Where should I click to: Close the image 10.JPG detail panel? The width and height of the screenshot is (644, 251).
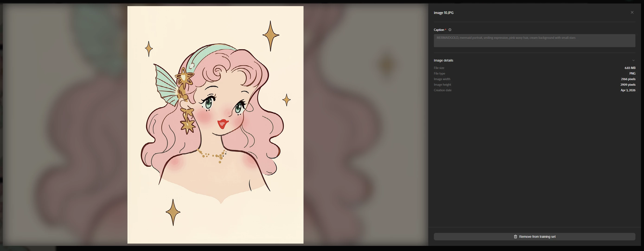click(632, 12)
